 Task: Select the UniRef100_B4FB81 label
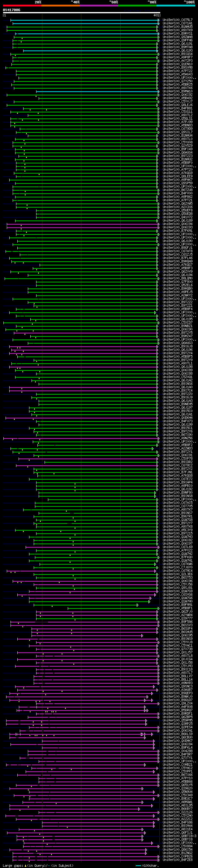tap(178, 108)
